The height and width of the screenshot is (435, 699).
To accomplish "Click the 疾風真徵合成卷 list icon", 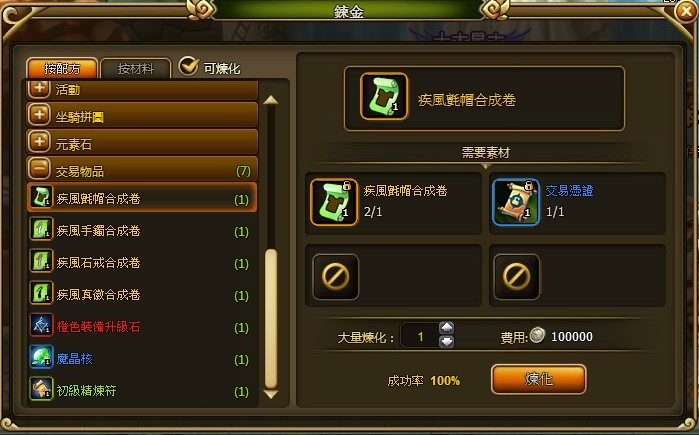I will [41, 294].
